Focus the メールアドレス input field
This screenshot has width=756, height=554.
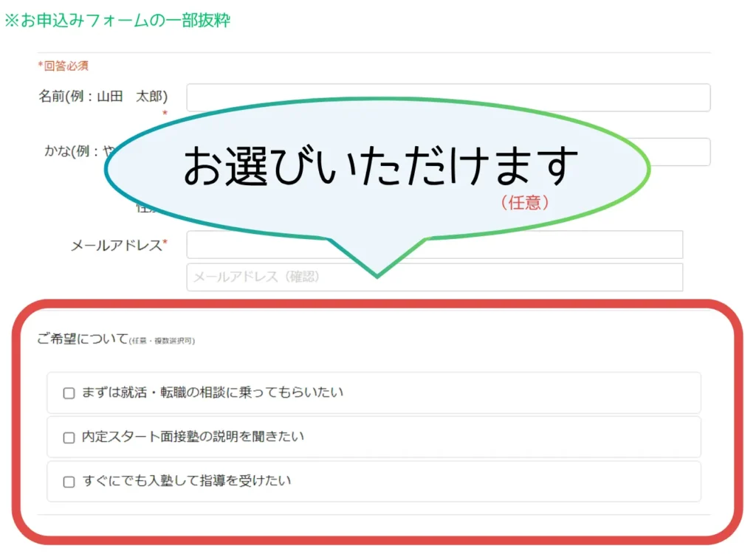[434, 245]
